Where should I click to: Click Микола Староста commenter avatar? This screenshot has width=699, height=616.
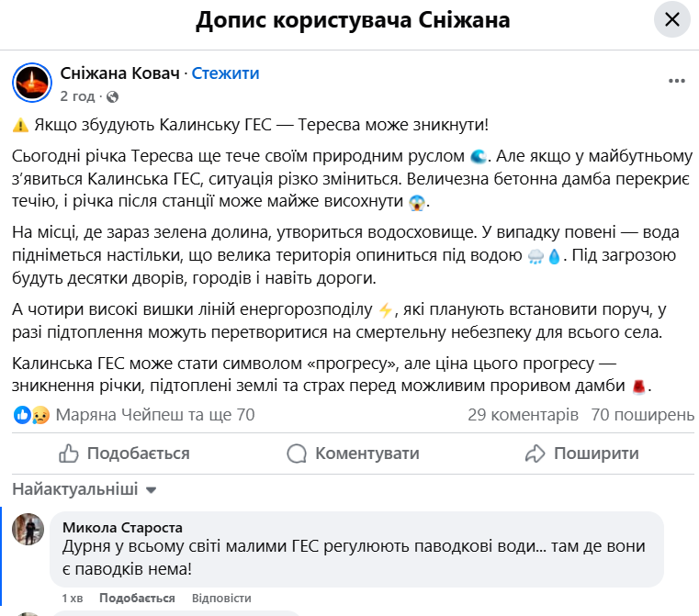click(x=28, y=529)
